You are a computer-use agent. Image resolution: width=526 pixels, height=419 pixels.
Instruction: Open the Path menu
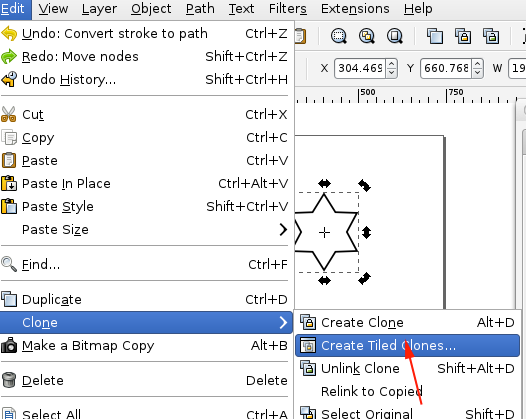tap(200, 9)
